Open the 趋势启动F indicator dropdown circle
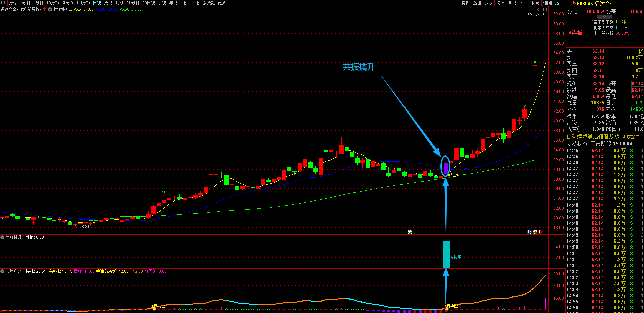This screenshot has width=644, height=313. point(2,271)
